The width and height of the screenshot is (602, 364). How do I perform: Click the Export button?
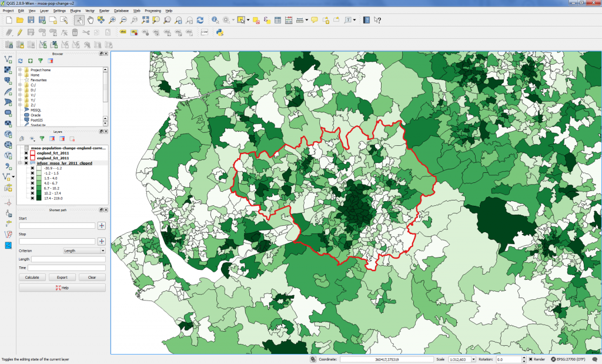(x=62, y=277)
